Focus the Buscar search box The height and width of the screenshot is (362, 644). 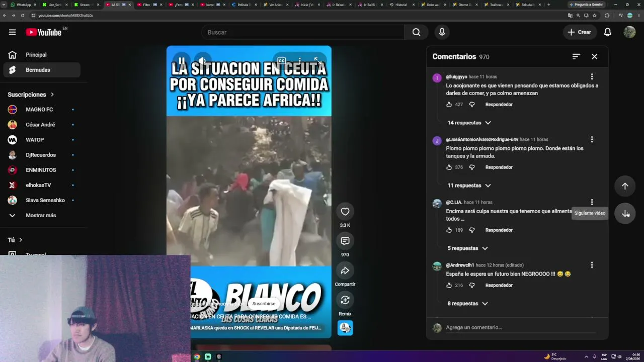[x=302, y=32]
